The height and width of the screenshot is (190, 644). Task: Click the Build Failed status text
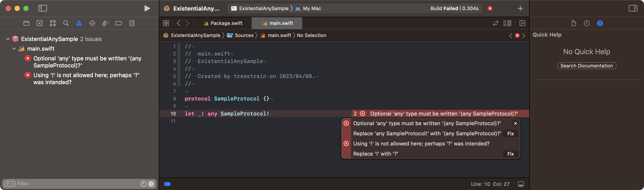pos(454,9)
